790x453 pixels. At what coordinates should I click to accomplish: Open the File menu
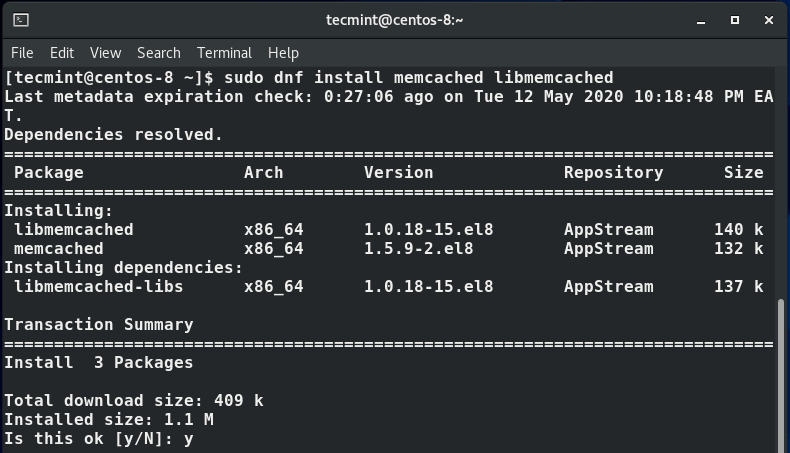pos(22,53)
